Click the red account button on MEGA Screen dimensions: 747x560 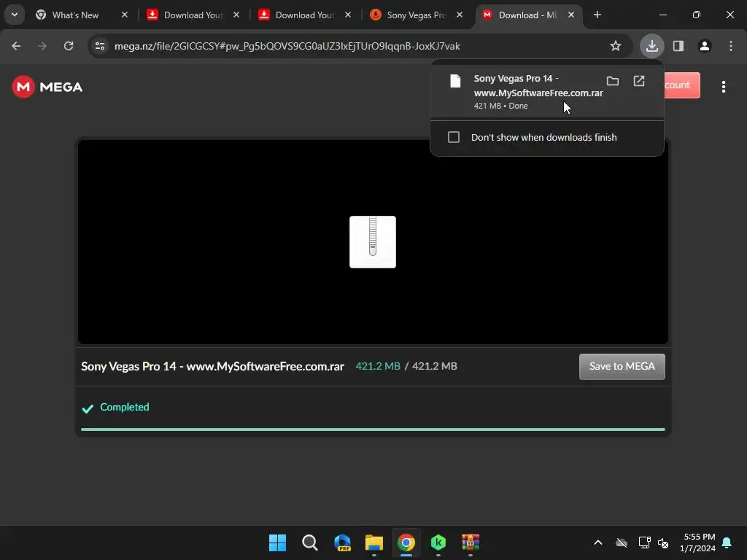pyautogui.click(x=682, y=85)
